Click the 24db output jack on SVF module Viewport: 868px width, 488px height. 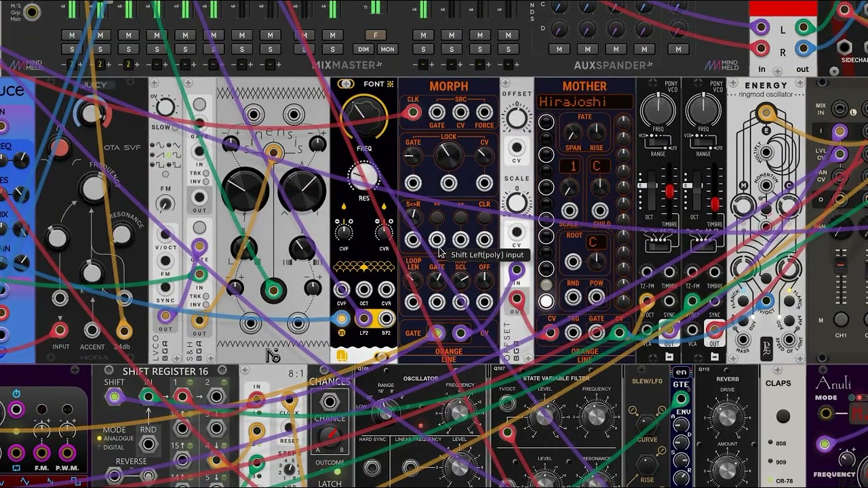tap(123, 331)
